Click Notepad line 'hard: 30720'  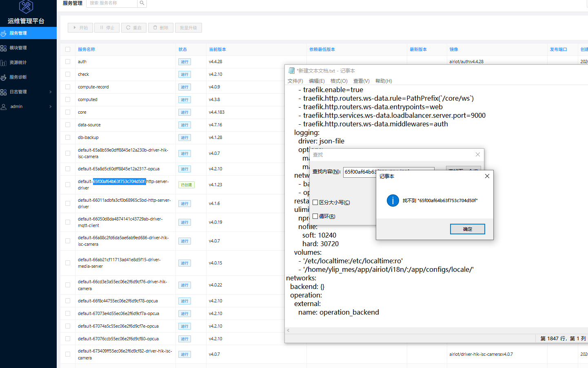click(x=320, y=244)
